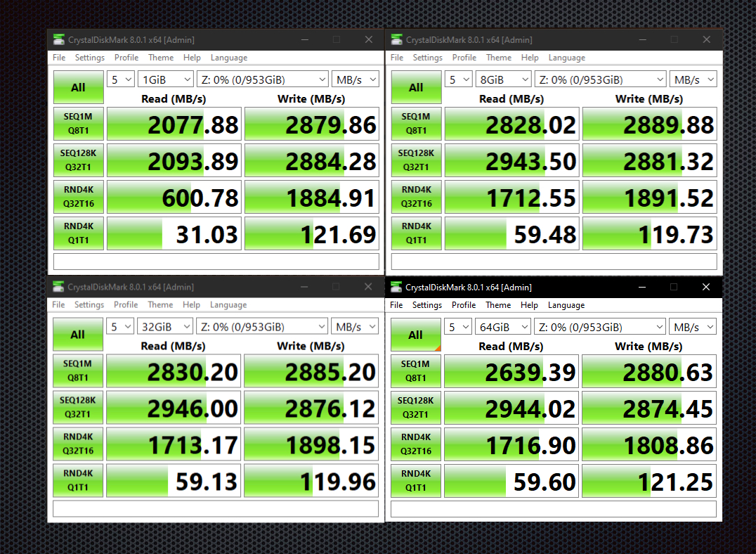
Task: Open Profile menu in 8GiB window
Action: (464, 58)
